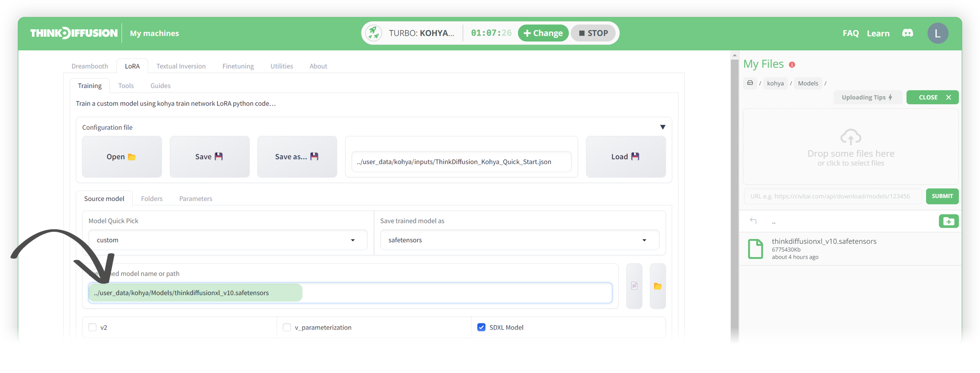This screenshot has height=373, width=980.
Task: Click the green CLOSE button
Action: [932, 97]
